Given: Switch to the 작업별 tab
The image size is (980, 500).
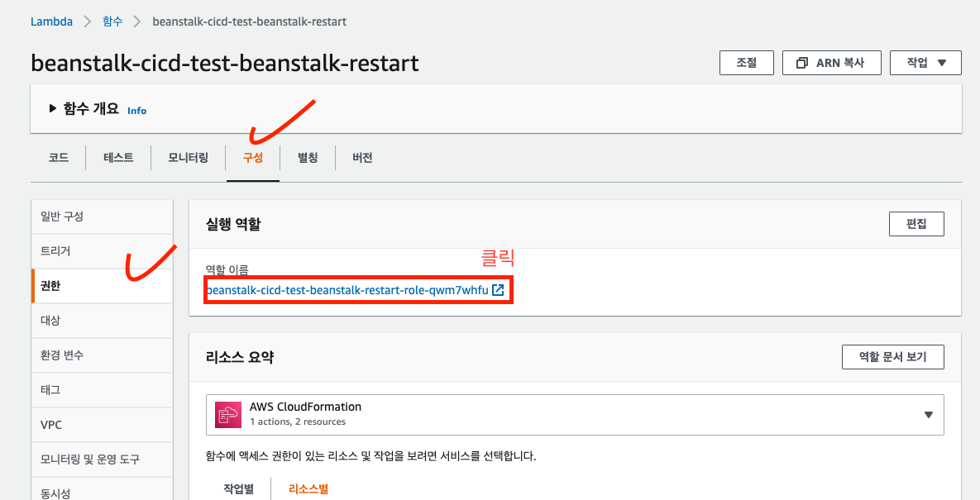Looking at the screenshot, I should tap(238, 488).
